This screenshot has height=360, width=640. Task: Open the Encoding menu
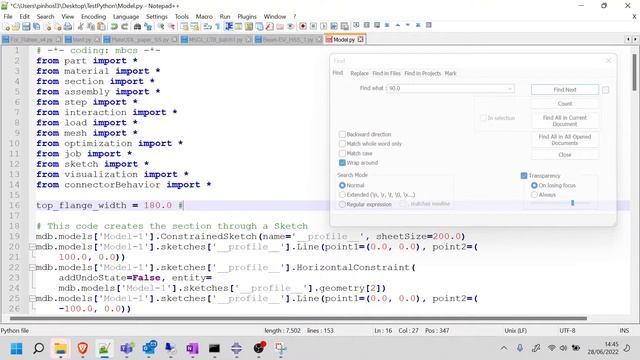(93, 16)
